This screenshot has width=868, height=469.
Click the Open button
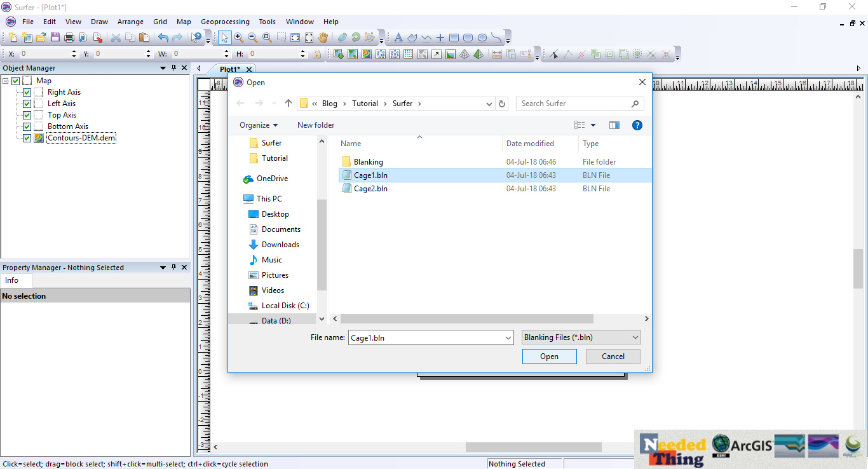(550, 357)
